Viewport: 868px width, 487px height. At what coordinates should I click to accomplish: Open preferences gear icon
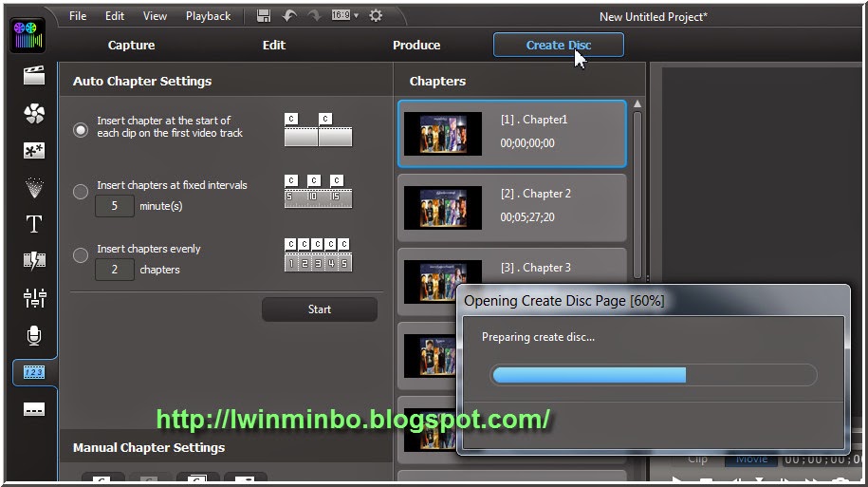point(376,15)
